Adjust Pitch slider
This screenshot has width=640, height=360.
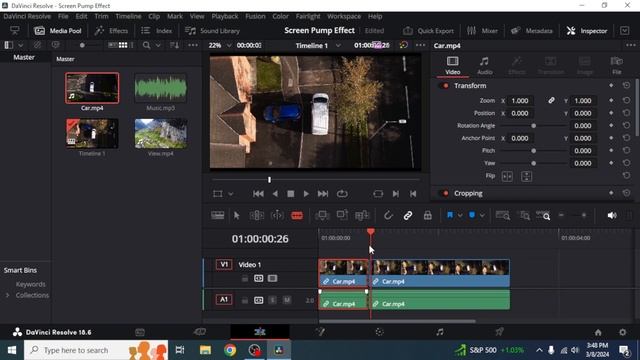point(533,151)
